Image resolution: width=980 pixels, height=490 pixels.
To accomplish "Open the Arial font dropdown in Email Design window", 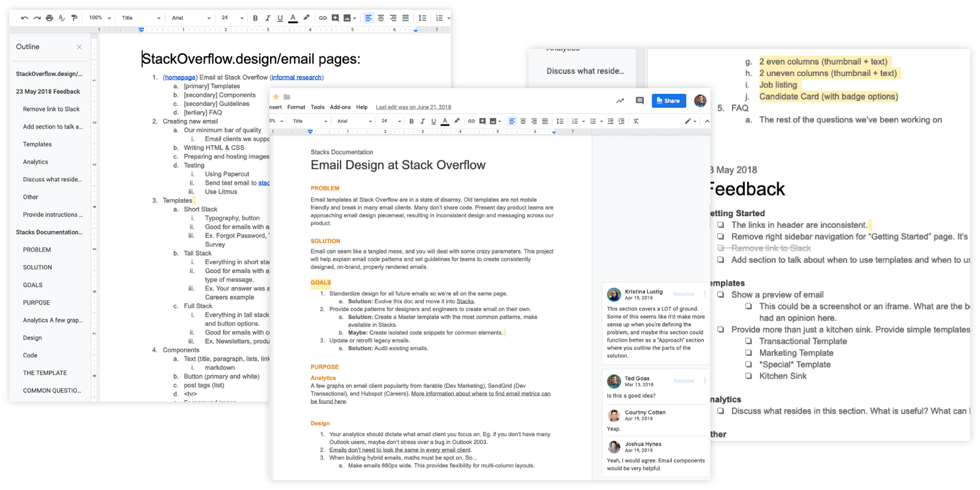I will [x=355, y=121].
